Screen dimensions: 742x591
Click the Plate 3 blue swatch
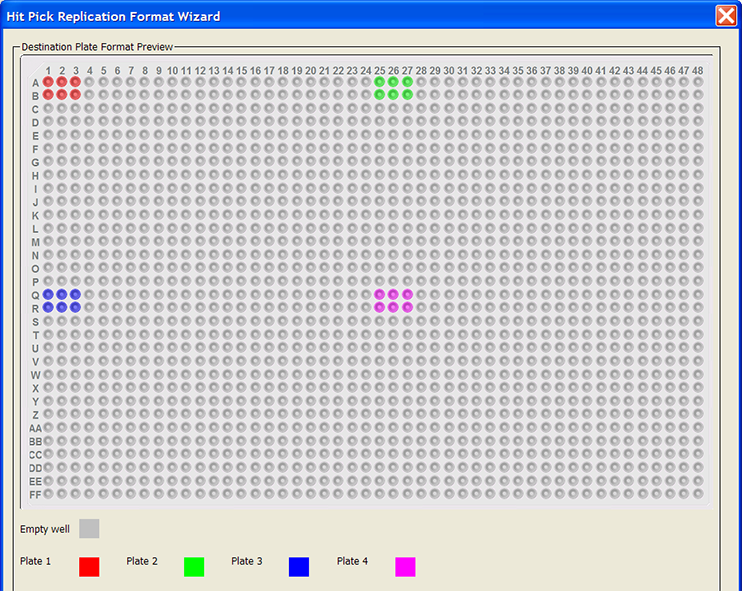(x=299, y=567)
